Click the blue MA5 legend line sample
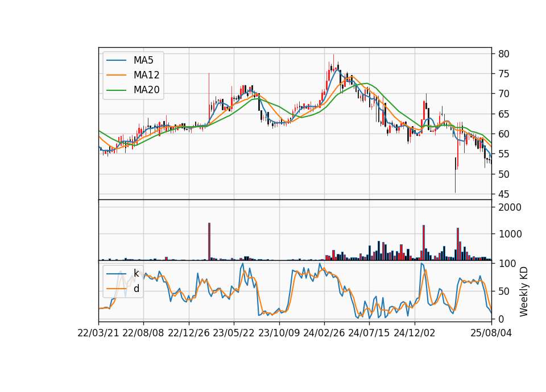Image resolution: width=546 pixels, height=392 pixels. [x=116, y=60]
